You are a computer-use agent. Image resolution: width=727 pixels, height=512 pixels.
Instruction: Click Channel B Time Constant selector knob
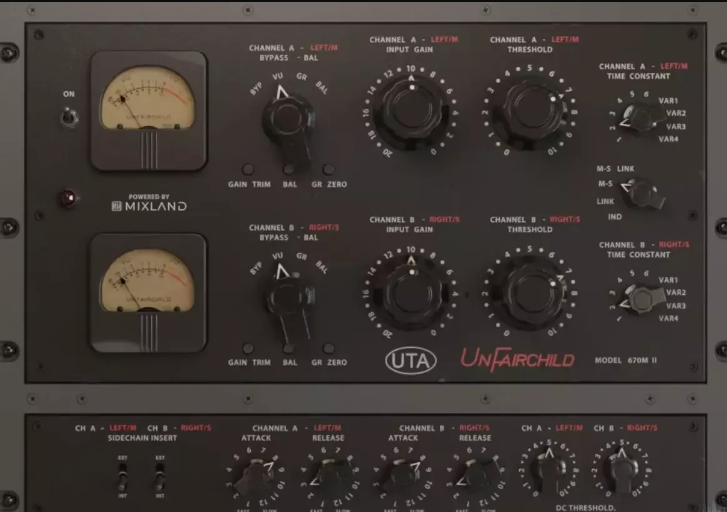click(x=641, y=297)
